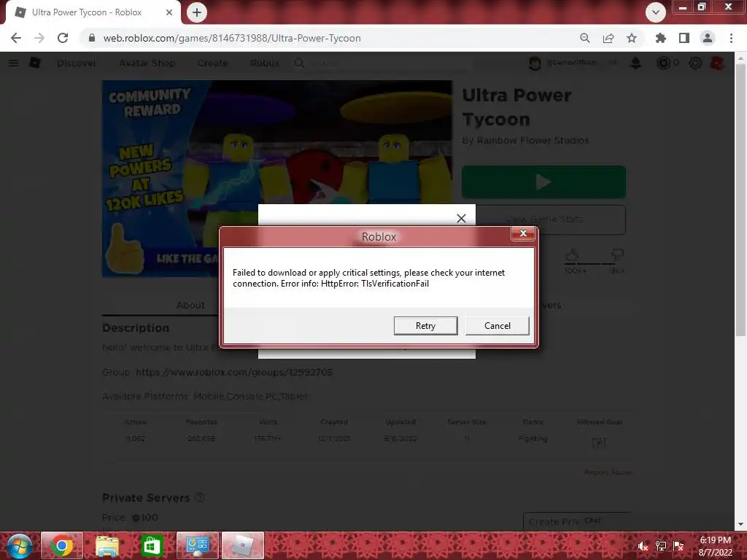Image resolution: width=747 pixels, height=560 pixels.
Task: Cancel the Roblox error dialog
Action: click(x=497, y=326)
